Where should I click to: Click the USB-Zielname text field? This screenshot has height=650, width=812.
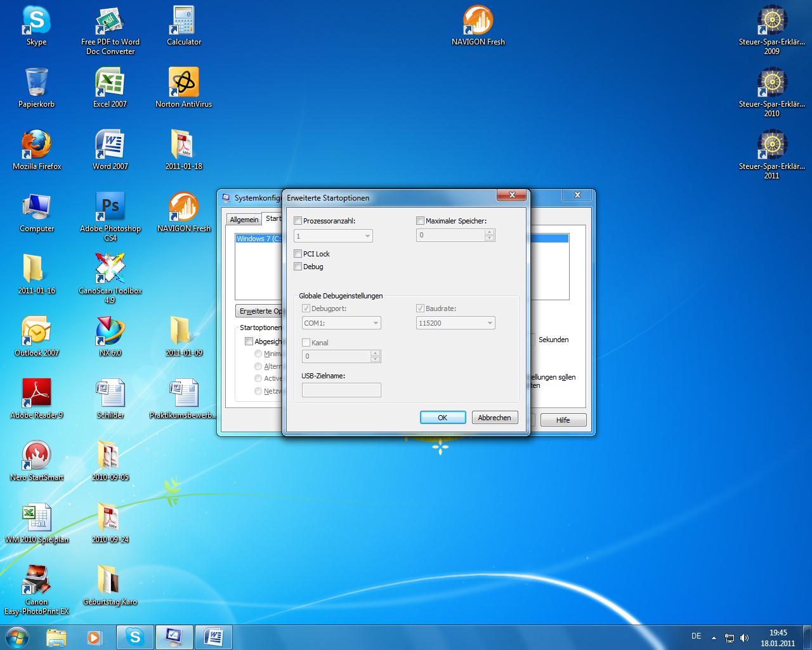[341, 390]
